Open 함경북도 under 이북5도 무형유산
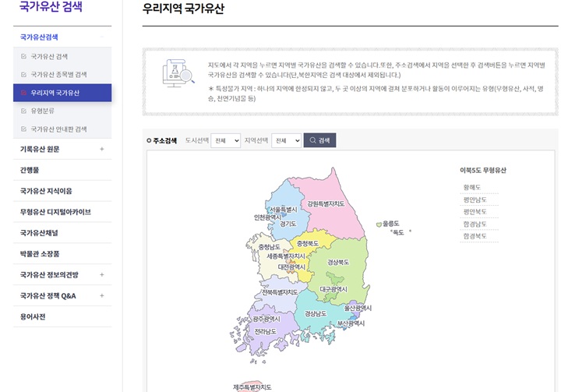Viewport: 561px width, 392px height. tap(475, 236)
